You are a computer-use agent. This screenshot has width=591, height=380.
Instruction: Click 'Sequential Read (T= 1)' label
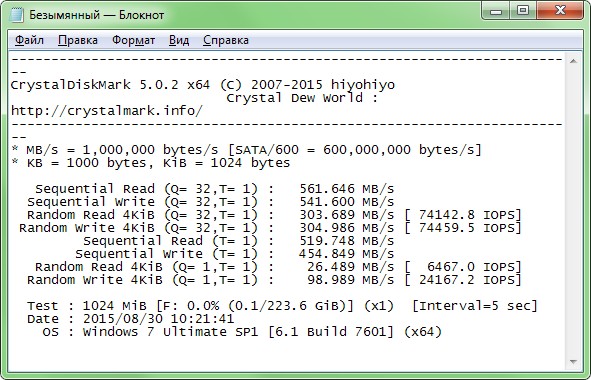[x=170, y=241]
